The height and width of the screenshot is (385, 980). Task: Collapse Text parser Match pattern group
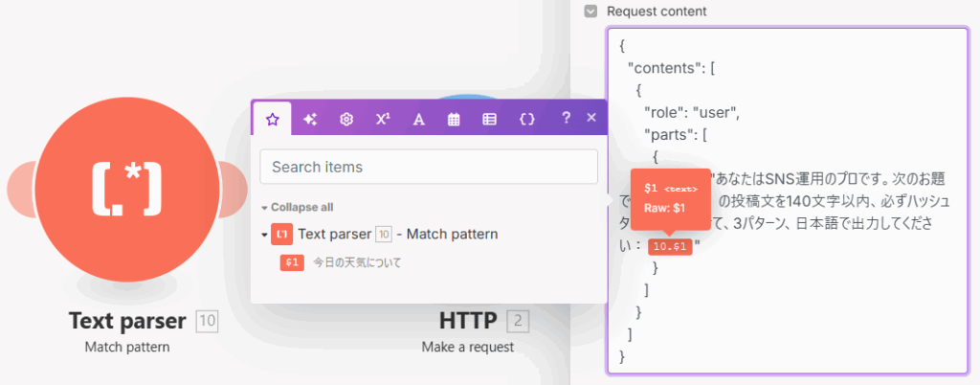point(264,235)
